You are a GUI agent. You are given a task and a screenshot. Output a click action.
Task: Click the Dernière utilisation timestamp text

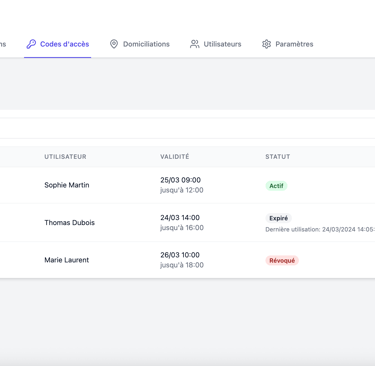coord(320,229)
